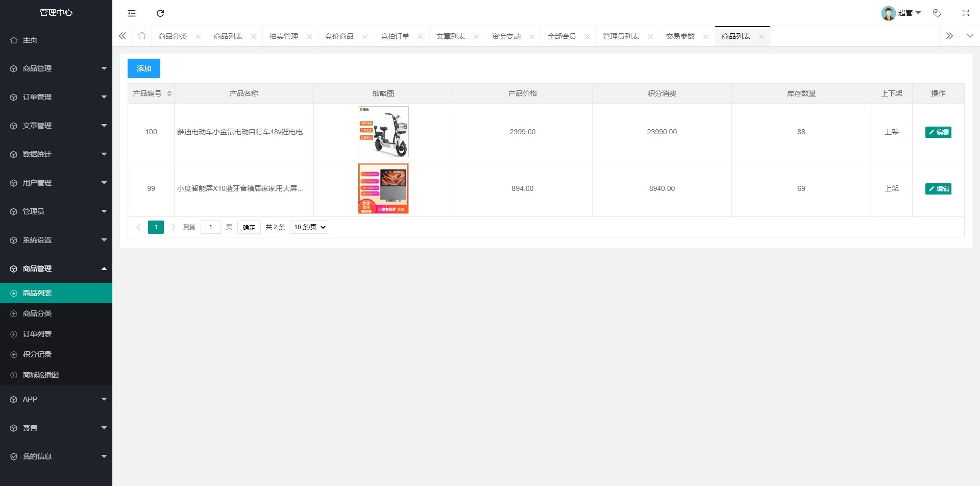Select 积分记录 in the sidebar
The width and height of the screenshot is (980, 486).
click(37, 354)
